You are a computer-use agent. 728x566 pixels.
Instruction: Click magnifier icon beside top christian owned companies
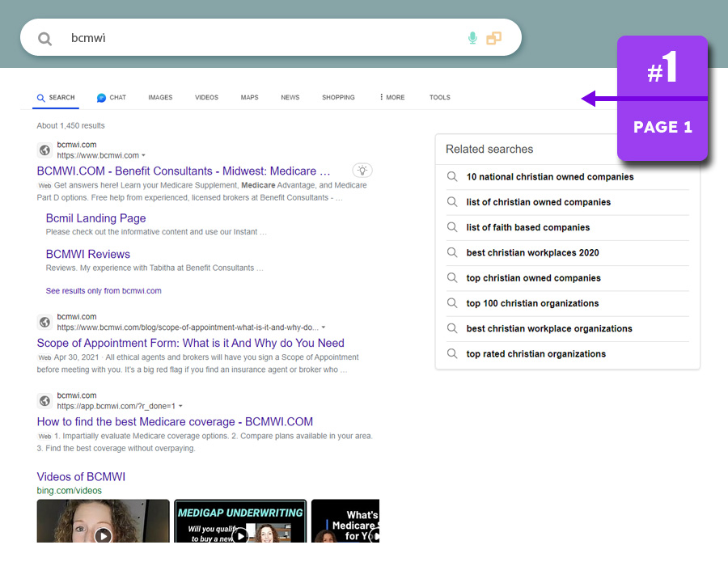tap(451, 277)
